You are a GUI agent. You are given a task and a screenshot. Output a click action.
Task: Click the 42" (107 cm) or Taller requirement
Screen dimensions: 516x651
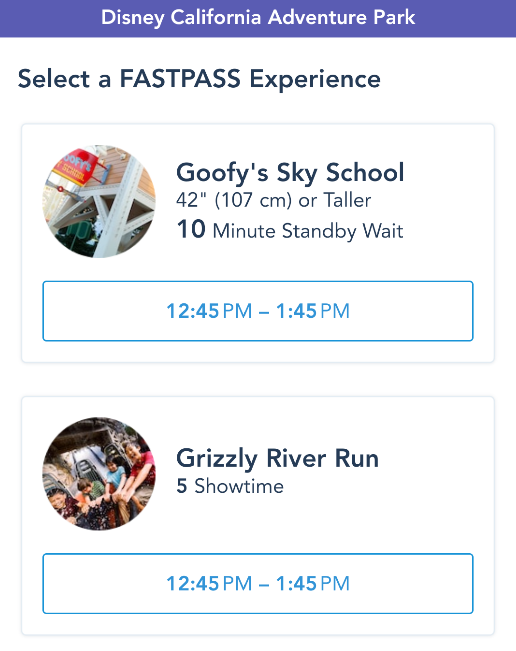pyautogui.click(x=274, y=201)
